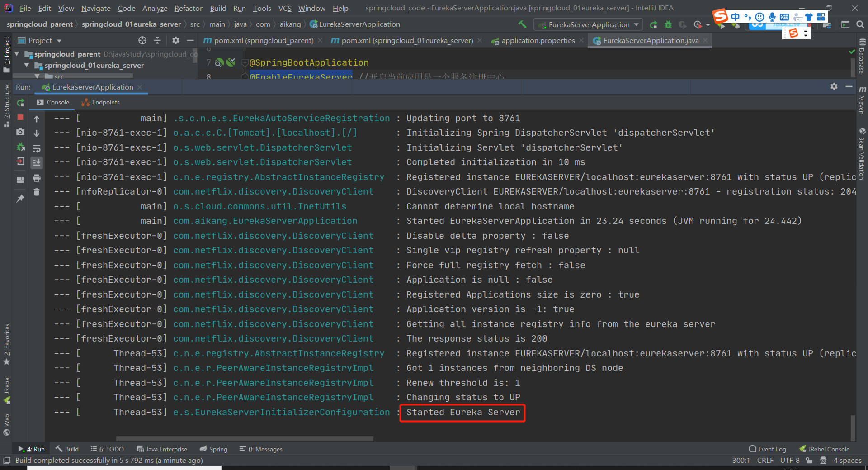Click the Exit icon with red arrow
868x470 pixels.
pos(20,161)
